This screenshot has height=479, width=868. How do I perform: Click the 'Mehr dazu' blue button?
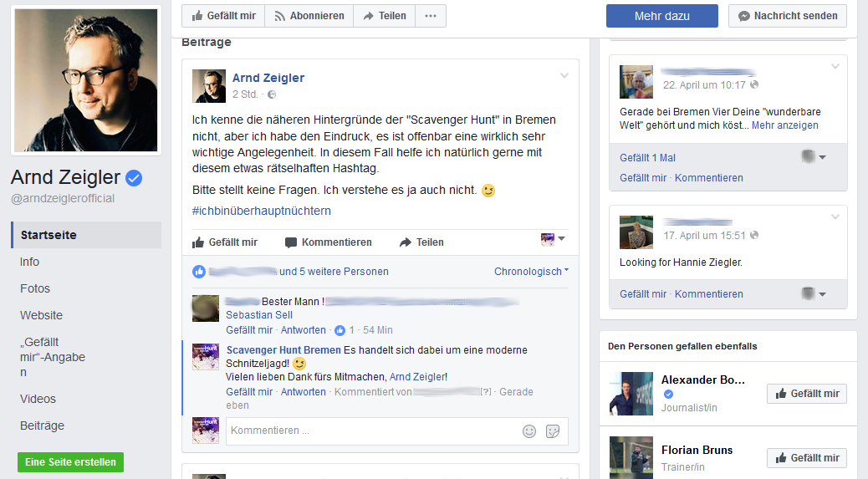click(x=661, y=16)
